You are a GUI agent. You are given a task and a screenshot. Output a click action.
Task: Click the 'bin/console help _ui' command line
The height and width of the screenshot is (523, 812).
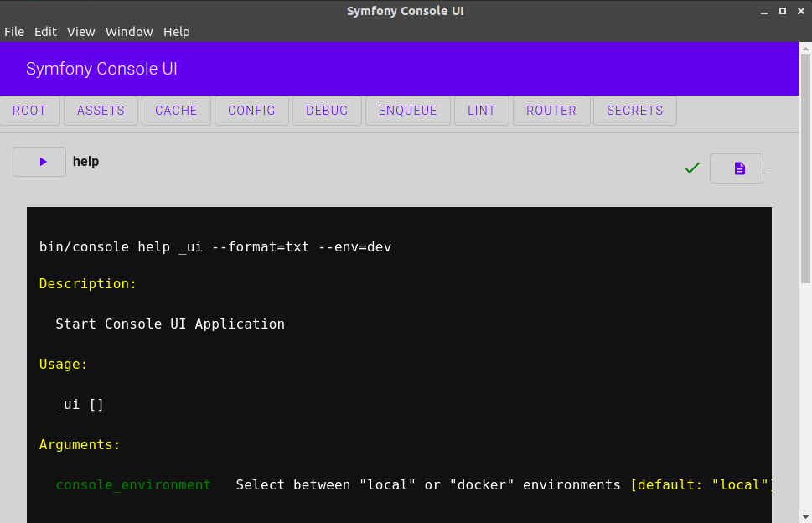tap(215, 247)
